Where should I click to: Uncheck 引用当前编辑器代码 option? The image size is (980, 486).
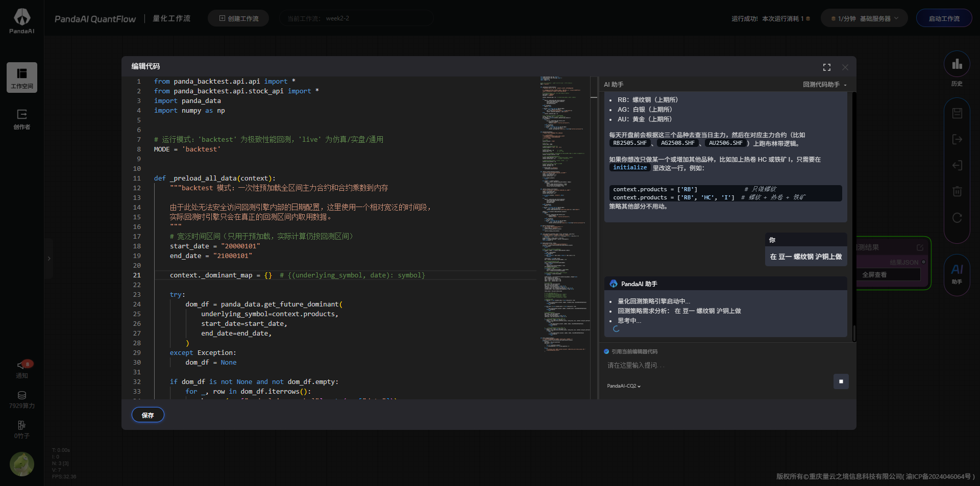[606, 351]
